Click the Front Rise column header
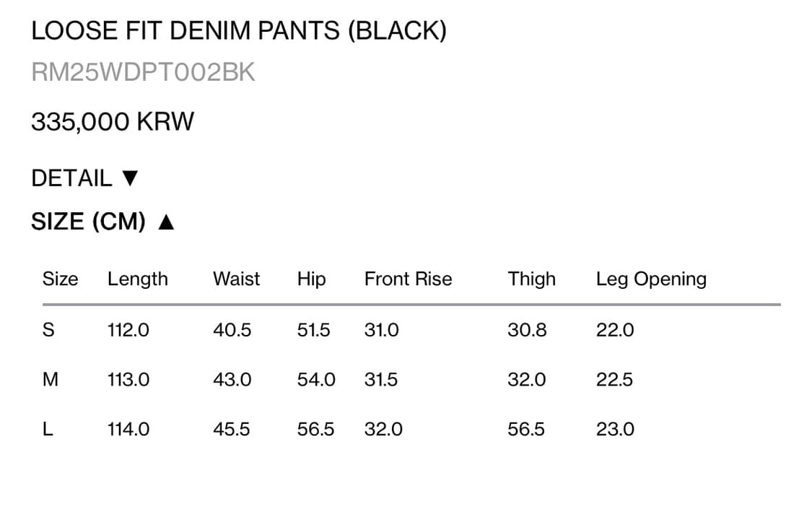 (x=408, y=279)
